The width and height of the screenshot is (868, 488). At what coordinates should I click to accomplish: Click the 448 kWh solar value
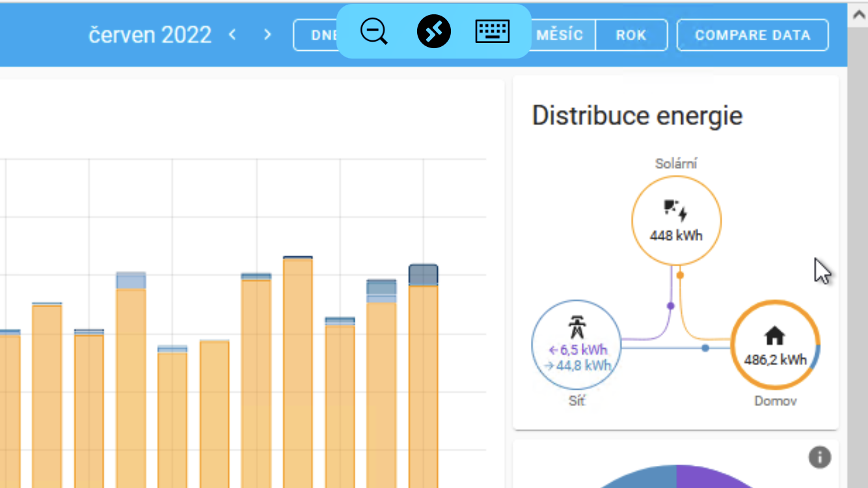676,236
